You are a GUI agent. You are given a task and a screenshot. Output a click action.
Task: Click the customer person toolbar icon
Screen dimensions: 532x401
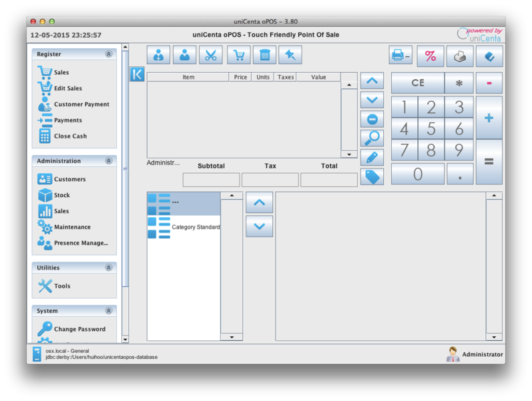coord(185,55)
